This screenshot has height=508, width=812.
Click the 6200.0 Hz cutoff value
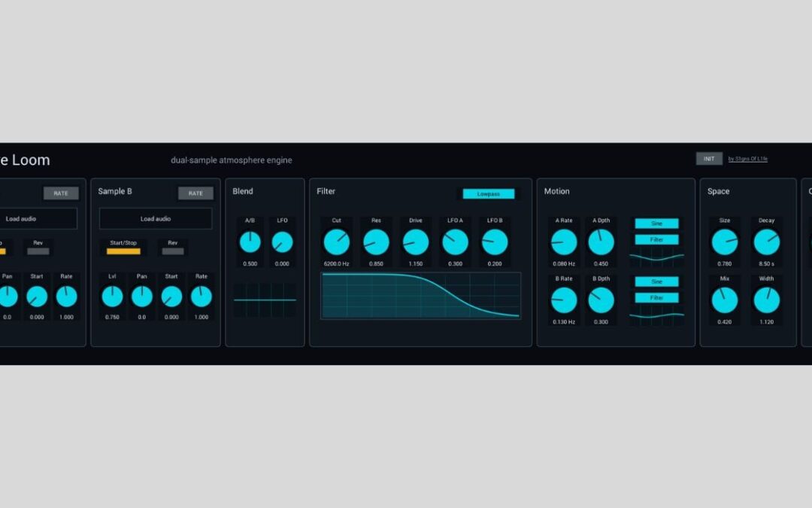[337, 264]
